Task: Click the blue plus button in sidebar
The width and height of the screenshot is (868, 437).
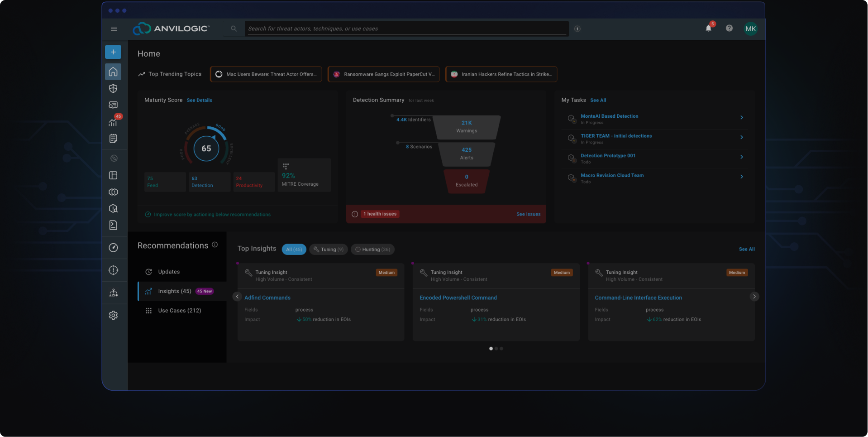Action: [x=113, y=52]
